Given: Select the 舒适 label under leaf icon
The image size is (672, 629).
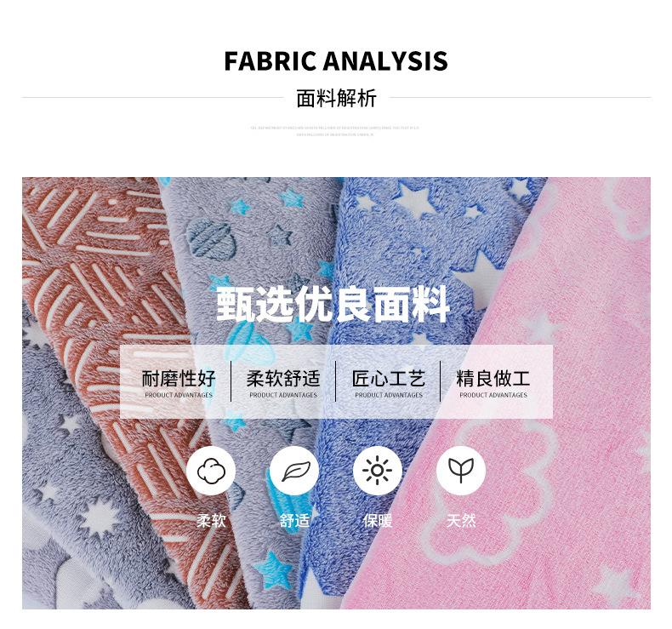Looking at the screenshot, I should point(294,521).
